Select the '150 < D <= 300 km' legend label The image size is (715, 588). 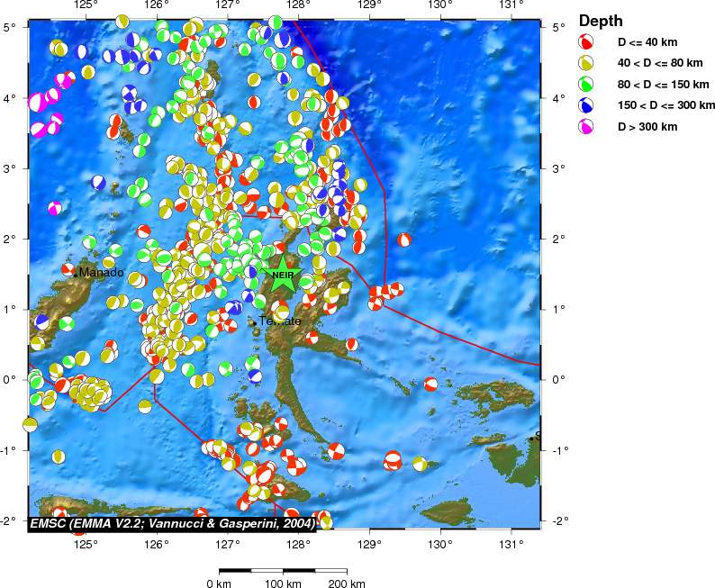click(x=665, y=105)
